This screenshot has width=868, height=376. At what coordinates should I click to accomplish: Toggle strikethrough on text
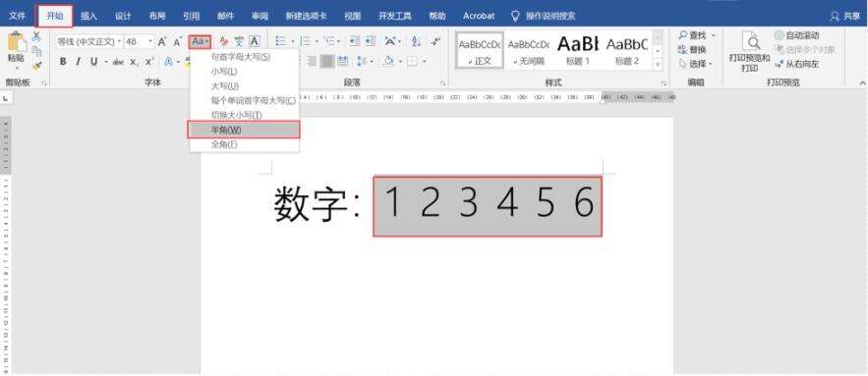[118, 62]
